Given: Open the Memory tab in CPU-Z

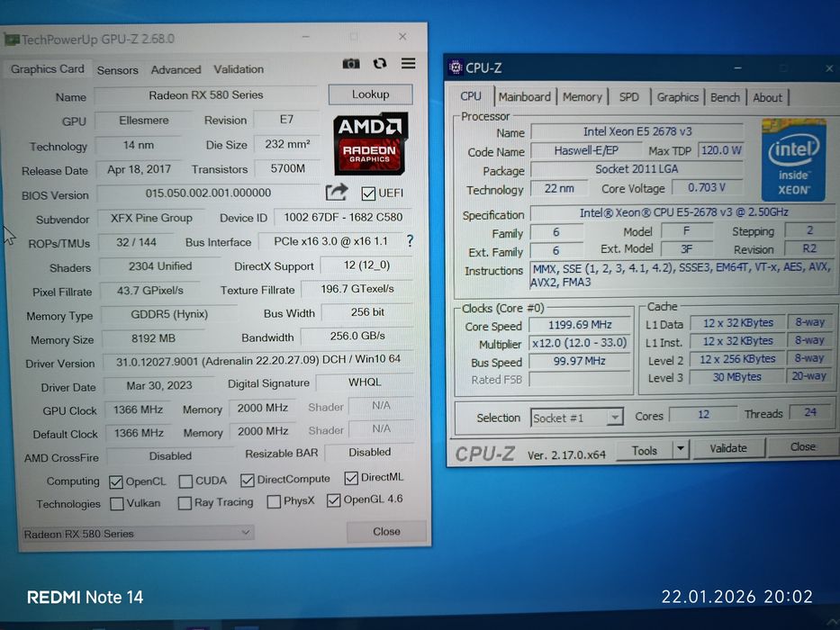Looking at the screenshot, I should pos(583,97).
